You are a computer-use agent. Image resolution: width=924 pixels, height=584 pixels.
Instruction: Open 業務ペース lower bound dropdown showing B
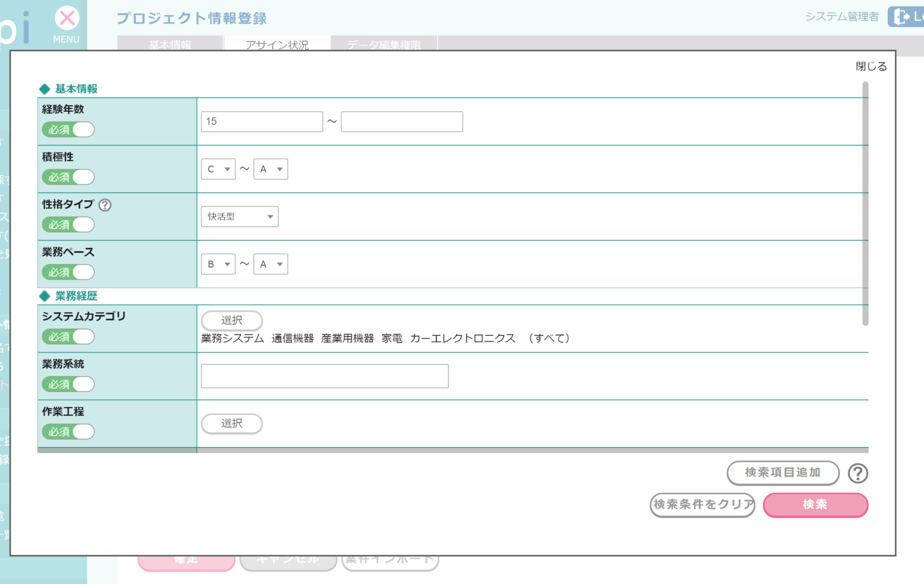[x=218, y=265]
